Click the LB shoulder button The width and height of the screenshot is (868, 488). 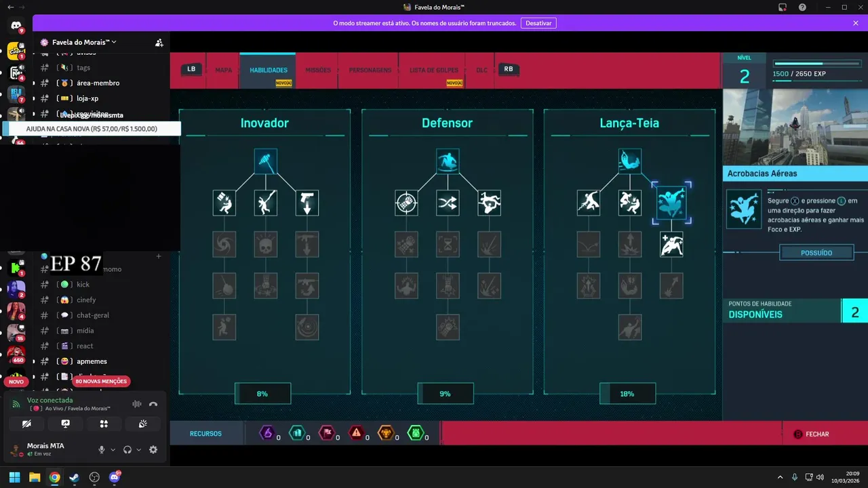(191, 69)
